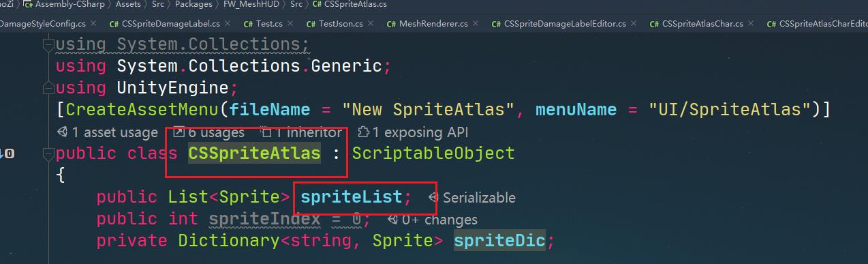This screenshot has width=868, height=264.
Task: Click the spriteIndex field name
Action: tap(264, 219)
